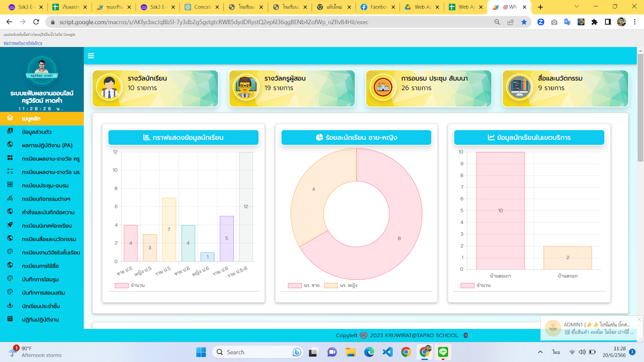Click the training seminar school icon
644x362 pixels.
[382, 87]
